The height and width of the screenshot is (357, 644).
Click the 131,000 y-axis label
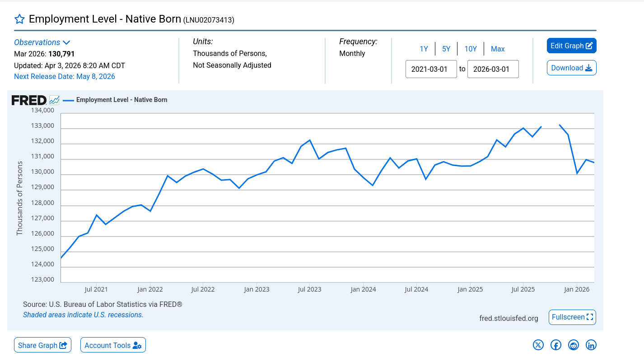click(42, 157)
